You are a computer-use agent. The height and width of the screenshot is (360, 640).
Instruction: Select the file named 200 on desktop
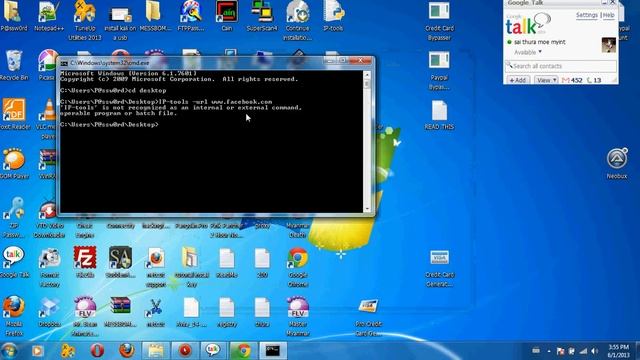262,263
